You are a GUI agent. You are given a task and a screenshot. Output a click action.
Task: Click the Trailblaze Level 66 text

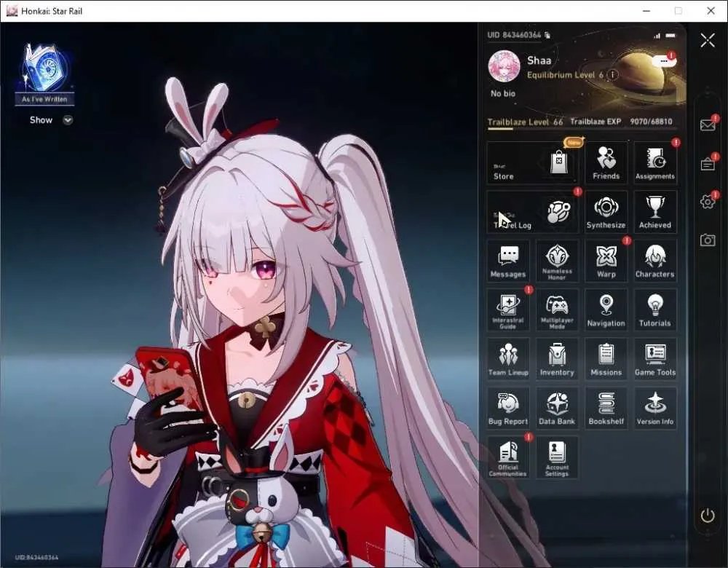click(x=525, y=122)
